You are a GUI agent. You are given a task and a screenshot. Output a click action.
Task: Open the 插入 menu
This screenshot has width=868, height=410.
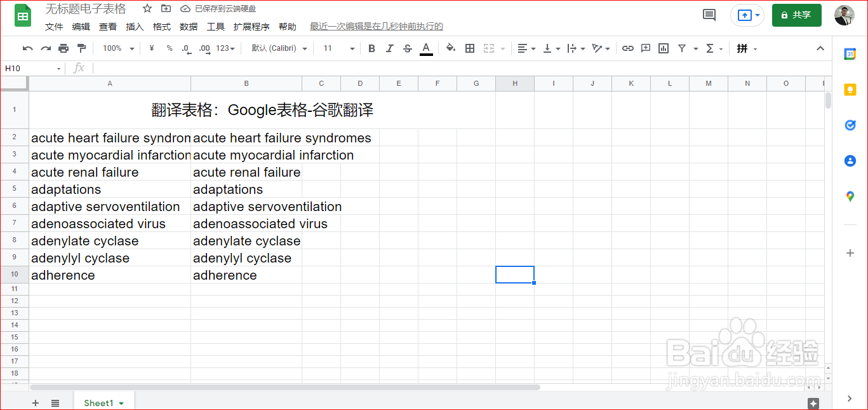(135, 27)
